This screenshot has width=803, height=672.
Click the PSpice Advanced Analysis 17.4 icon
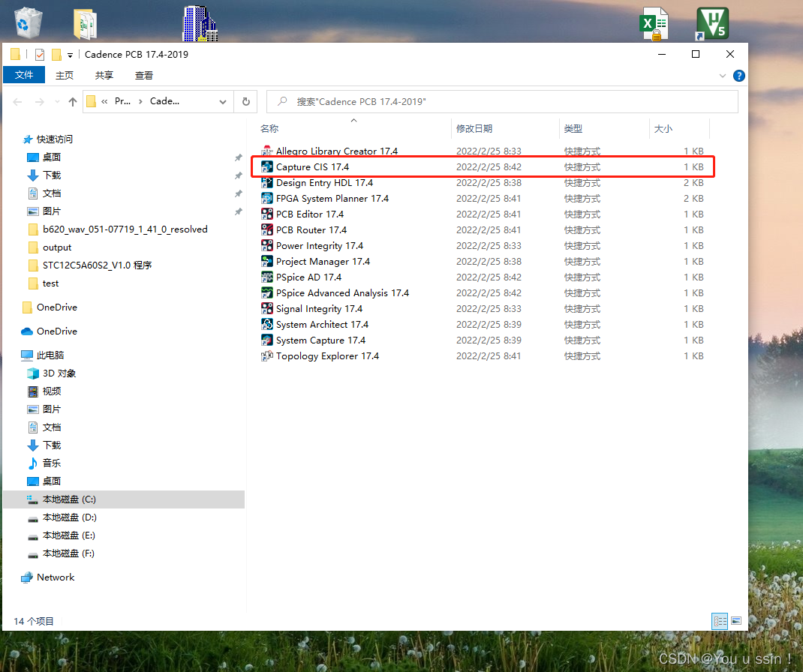(267, 292)
